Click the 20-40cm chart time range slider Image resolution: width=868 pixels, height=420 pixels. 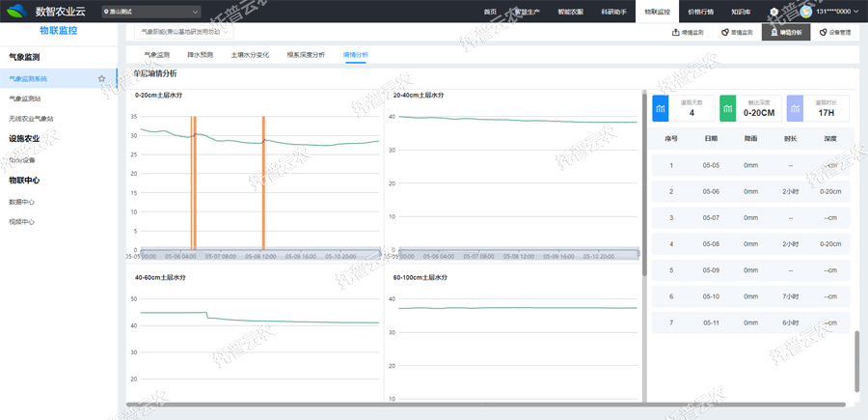pyautogui.click(x=511, y=254)
